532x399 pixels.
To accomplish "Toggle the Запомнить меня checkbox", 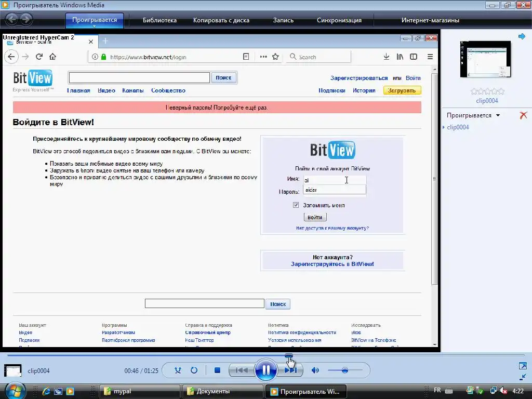I will click(296, 205).
